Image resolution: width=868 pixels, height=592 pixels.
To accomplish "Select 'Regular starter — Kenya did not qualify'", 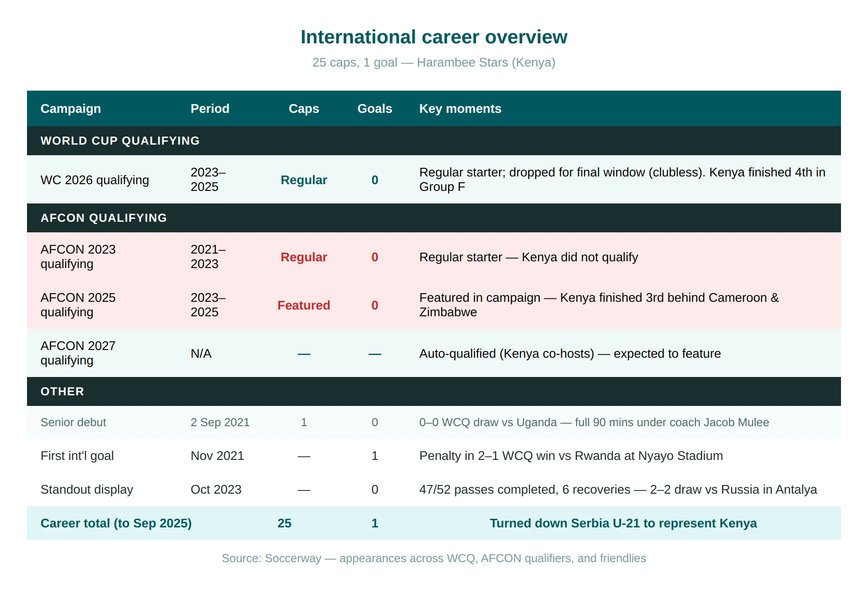I will coord(529,257).
